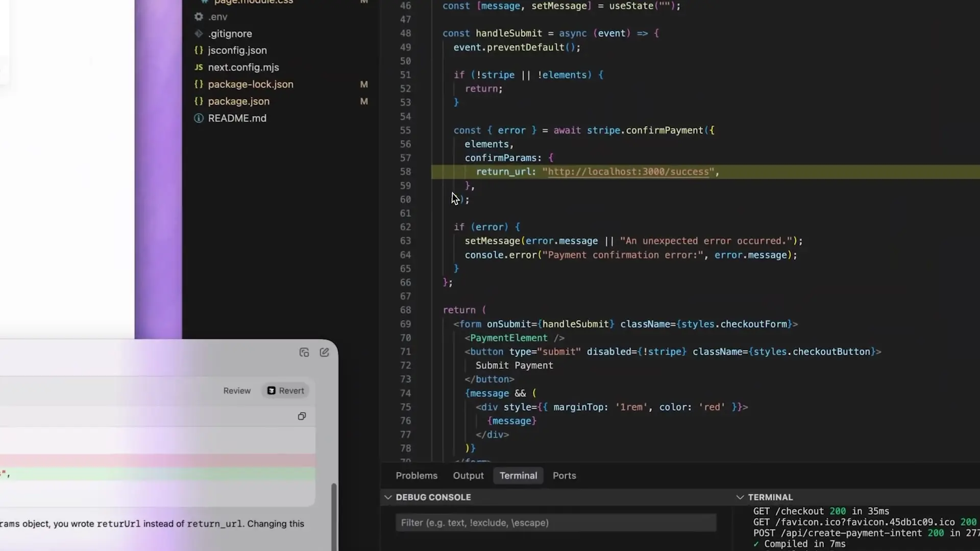The image size is (980, 551).
Task: Click the M status badge of package-lock.json
Action: 364,84
